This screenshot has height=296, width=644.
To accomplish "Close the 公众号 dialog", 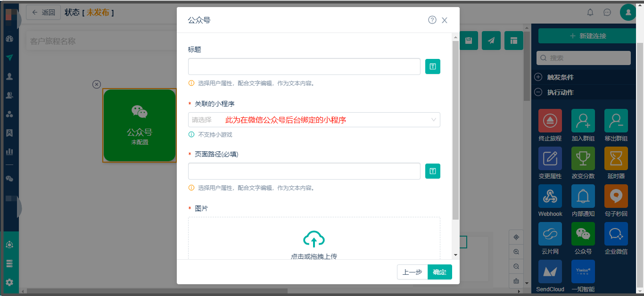I will 445,20.
